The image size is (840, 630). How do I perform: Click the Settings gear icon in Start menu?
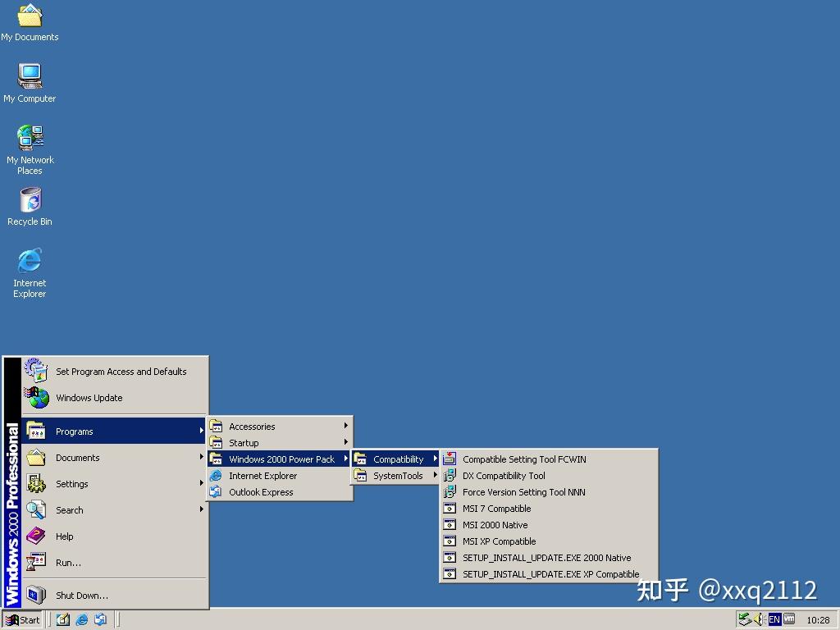tap(36, 483)
